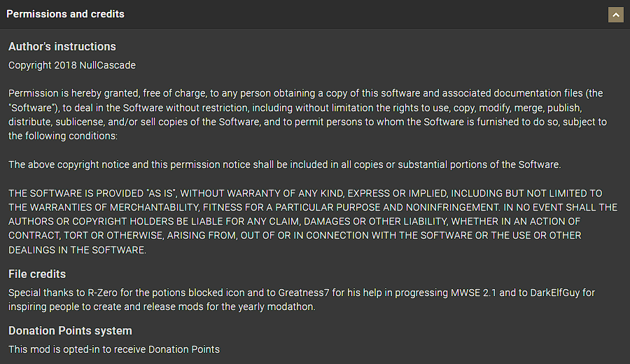Click the Copyright 2018 NullCascade line
The width and height of the screenshot is (630, 364).
[72, 65]
